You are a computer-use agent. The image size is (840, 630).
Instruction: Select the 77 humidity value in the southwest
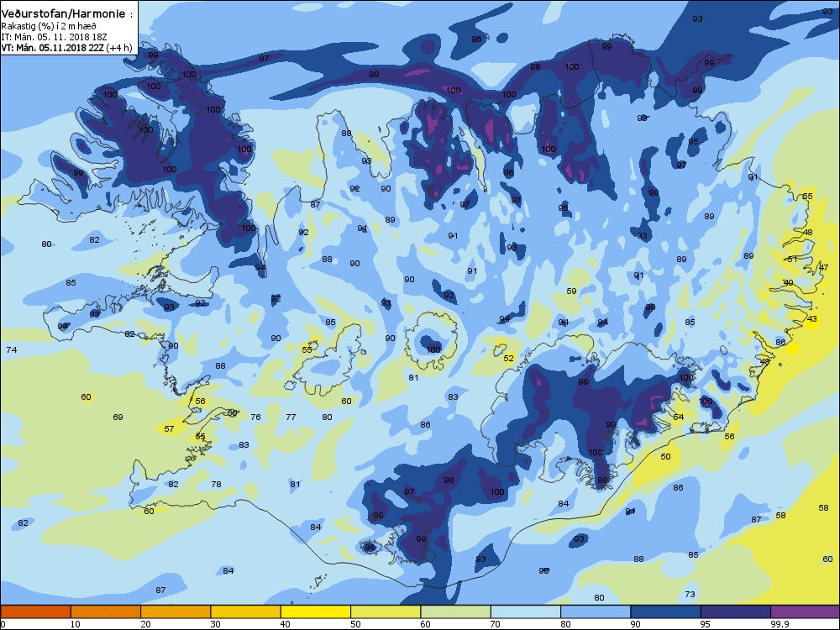291,417
